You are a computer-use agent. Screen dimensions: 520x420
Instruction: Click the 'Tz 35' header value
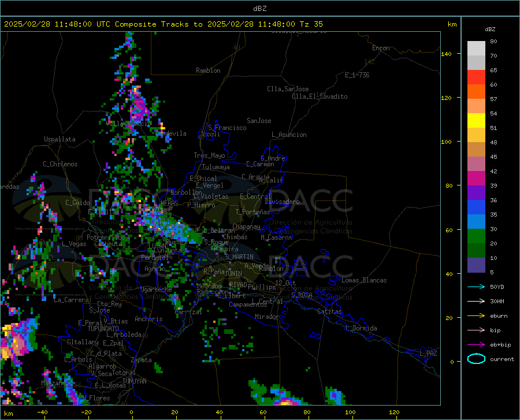point(311,24)
